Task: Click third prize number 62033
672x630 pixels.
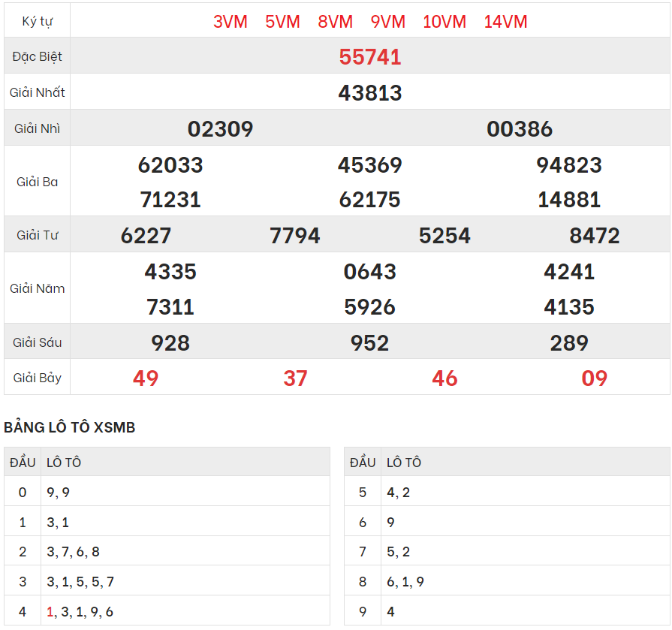Action: (170, 165)
